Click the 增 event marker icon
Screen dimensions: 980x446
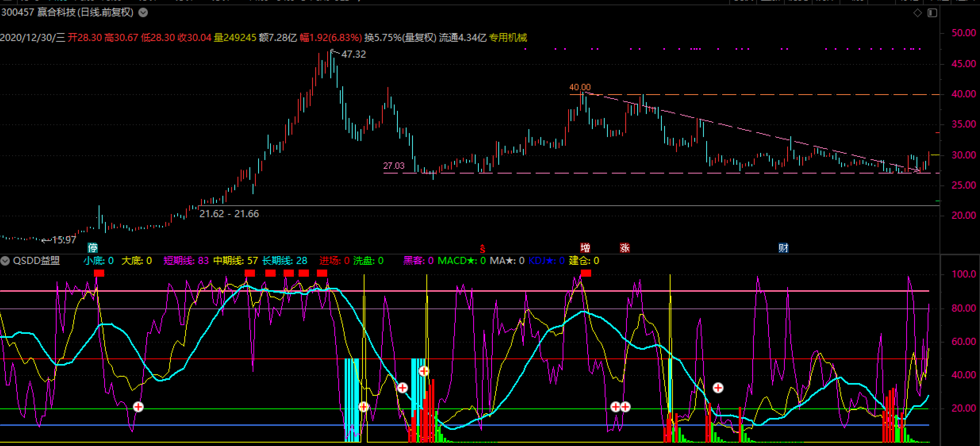(x=585, y=248)
